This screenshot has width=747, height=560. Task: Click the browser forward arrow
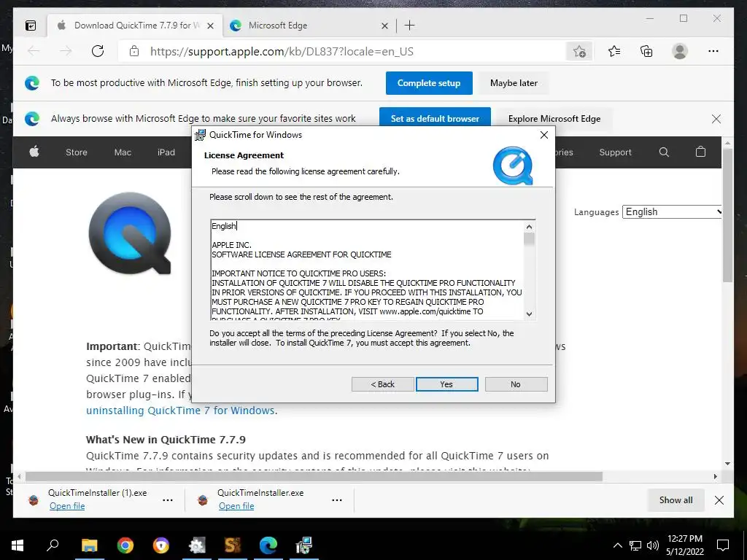pos(65,51)
